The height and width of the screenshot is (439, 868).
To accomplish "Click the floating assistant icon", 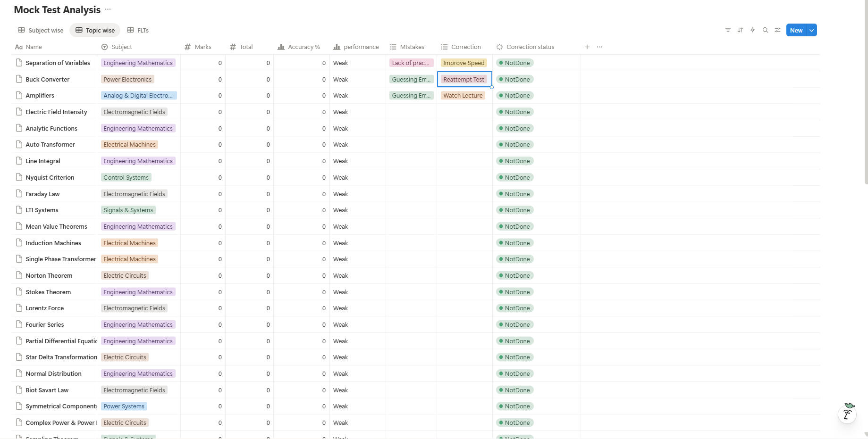I will [x=847, y=414].
